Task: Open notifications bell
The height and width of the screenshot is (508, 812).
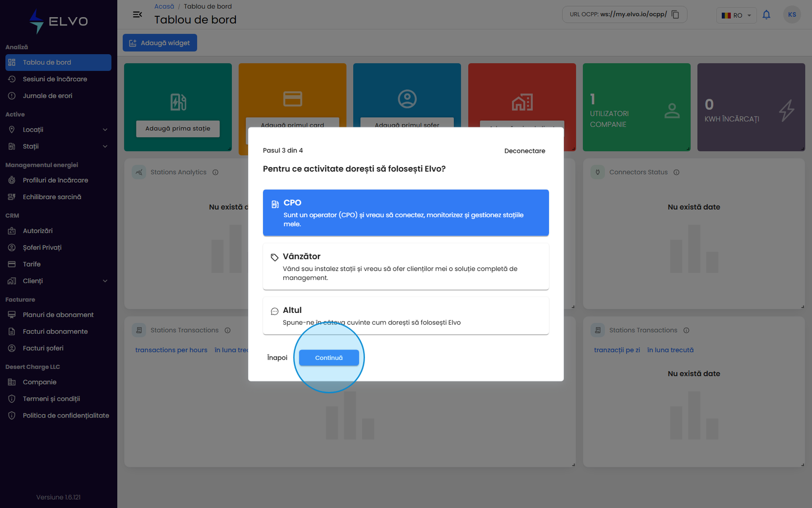Action: pos(766,15)
